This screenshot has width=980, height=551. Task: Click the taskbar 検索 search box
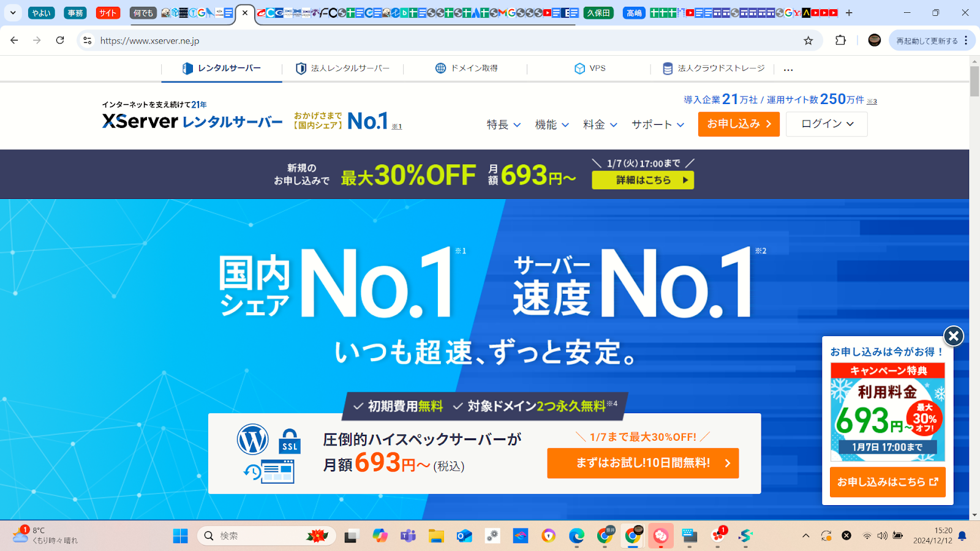pos(266,536)
